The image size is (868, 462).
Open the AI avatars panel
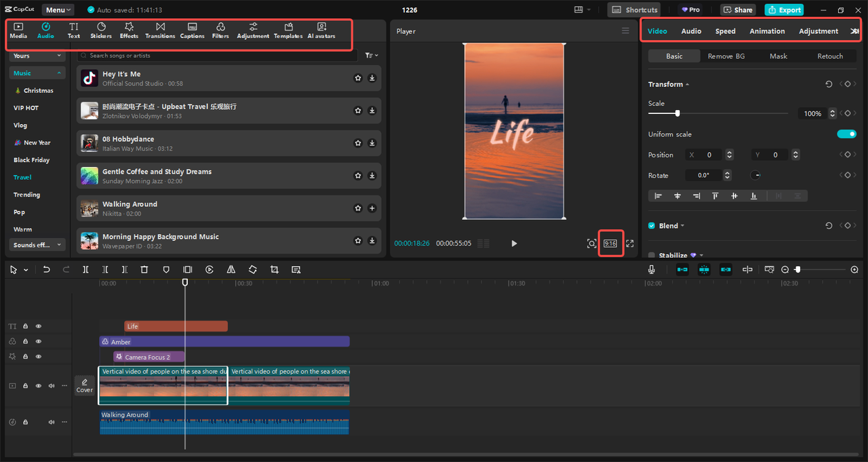(321, 31)
